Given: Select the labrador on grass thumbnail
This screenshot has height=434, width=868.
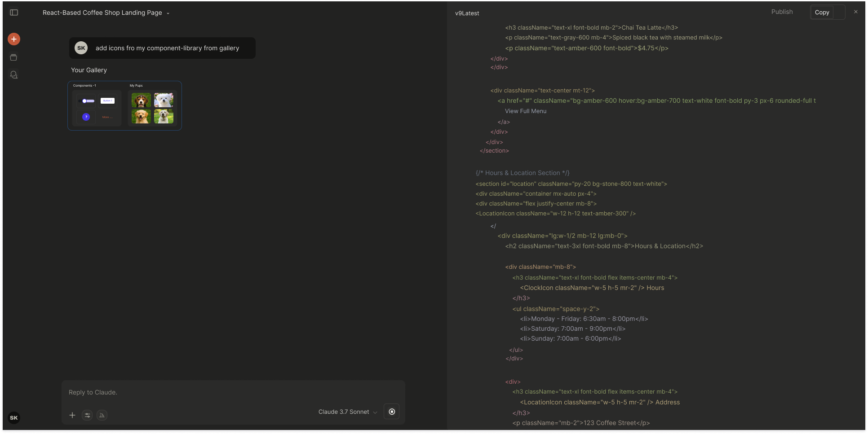Looking at the screenshot, I should [x=164, y=116].
